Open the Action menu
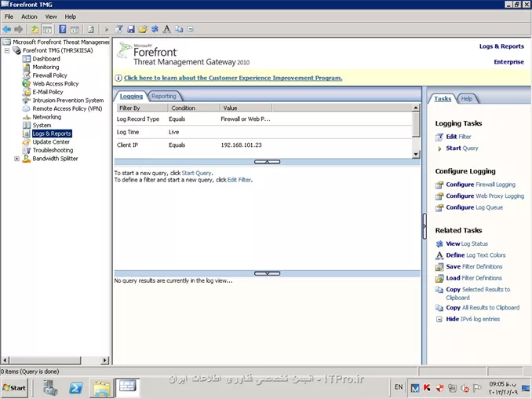The image size is (532, 399). [29, 16]
